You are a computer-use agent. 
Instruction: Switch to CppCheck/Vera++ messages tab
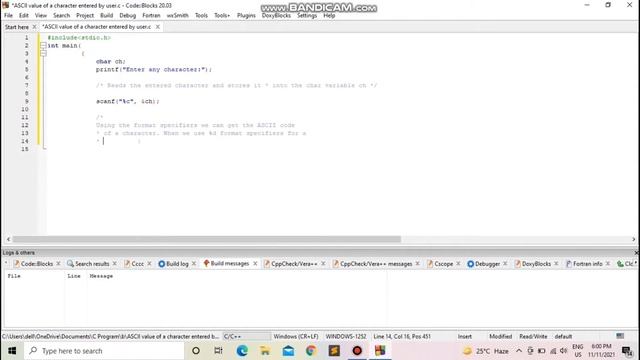click(373, 264)
